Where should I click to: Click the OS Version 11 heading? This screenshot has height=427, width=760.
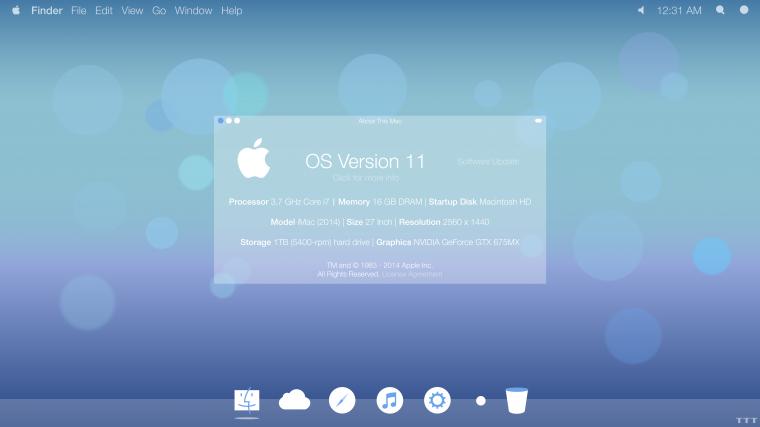pos(365,161)
